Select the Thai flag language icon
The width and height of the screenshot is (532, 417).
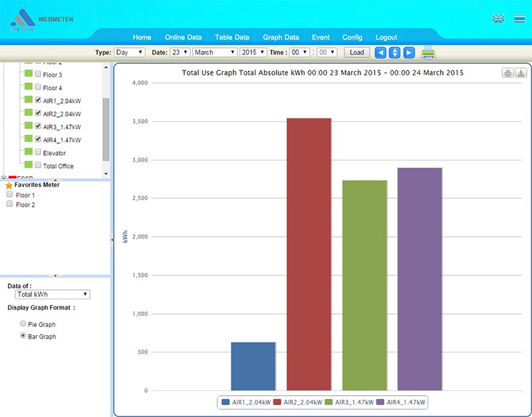pos(520,18)
